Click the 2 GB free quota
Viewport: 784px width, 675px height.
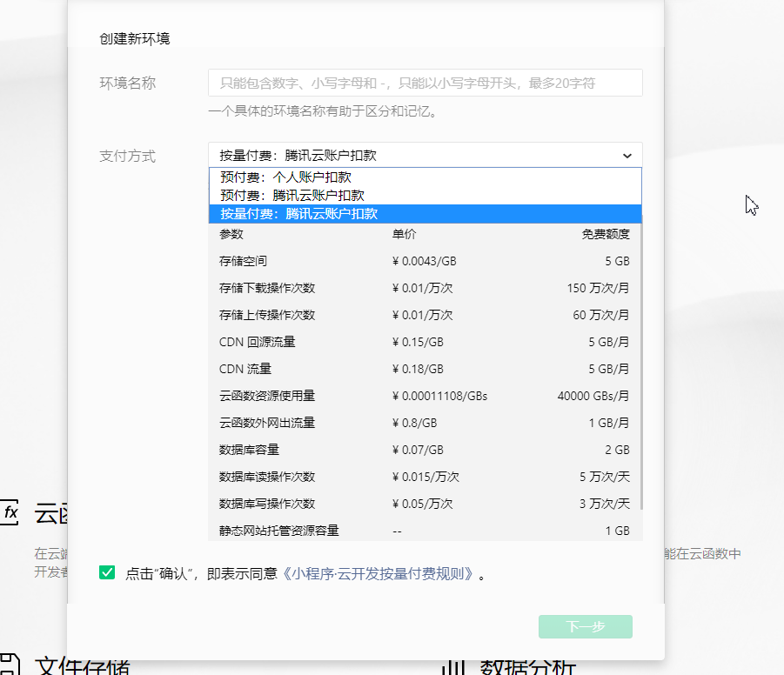[618, 450]
